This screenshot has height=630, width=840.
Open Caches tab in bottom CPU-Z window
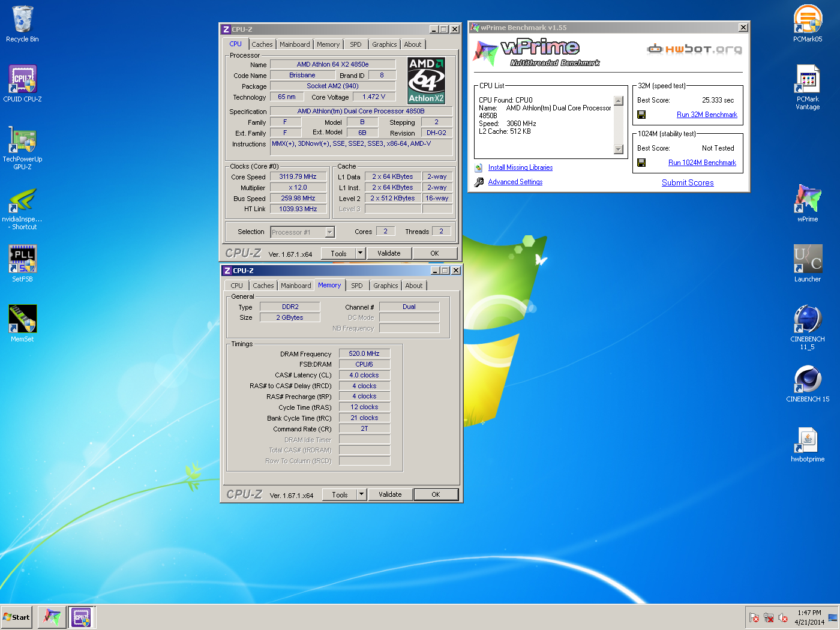click(263, 286)
